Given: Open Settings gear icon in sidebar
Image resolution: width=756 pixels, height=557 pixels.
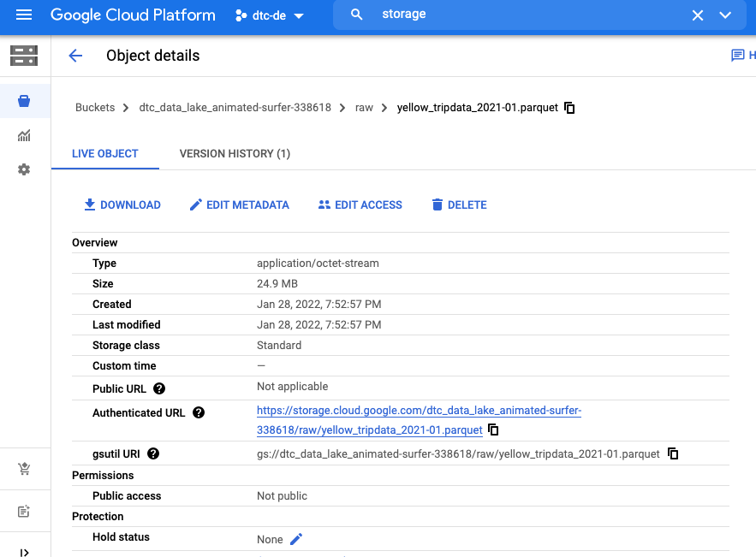Looking at the screenshot, I should (24, 169).
